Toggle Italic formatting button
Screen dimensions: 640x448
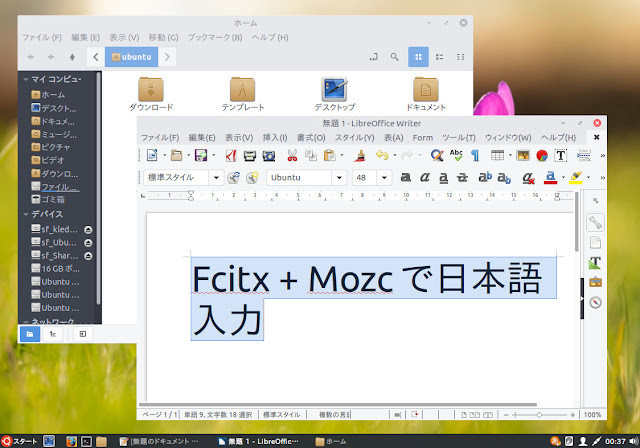coord(424,177)
